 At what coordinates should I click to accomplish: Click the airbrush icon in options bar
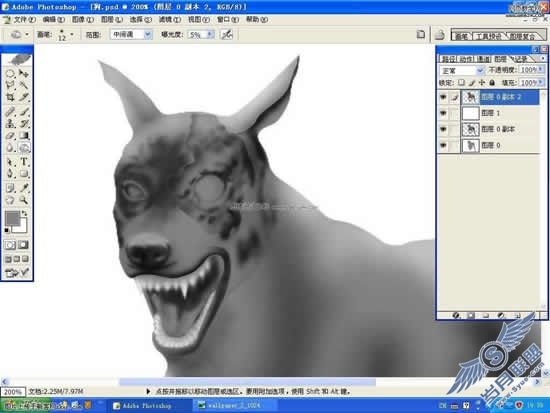227,34
